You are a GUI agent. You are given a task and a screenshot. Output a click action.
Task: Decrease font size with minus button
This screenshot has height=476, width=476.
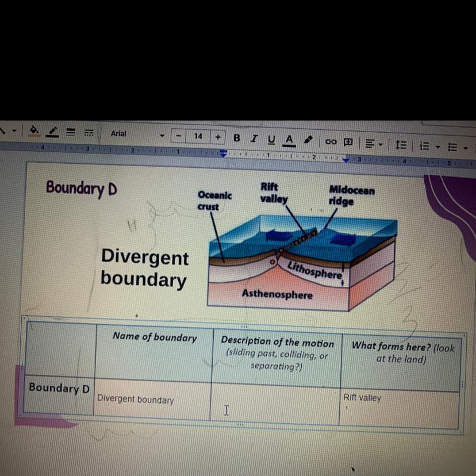(x=178, y=136)
